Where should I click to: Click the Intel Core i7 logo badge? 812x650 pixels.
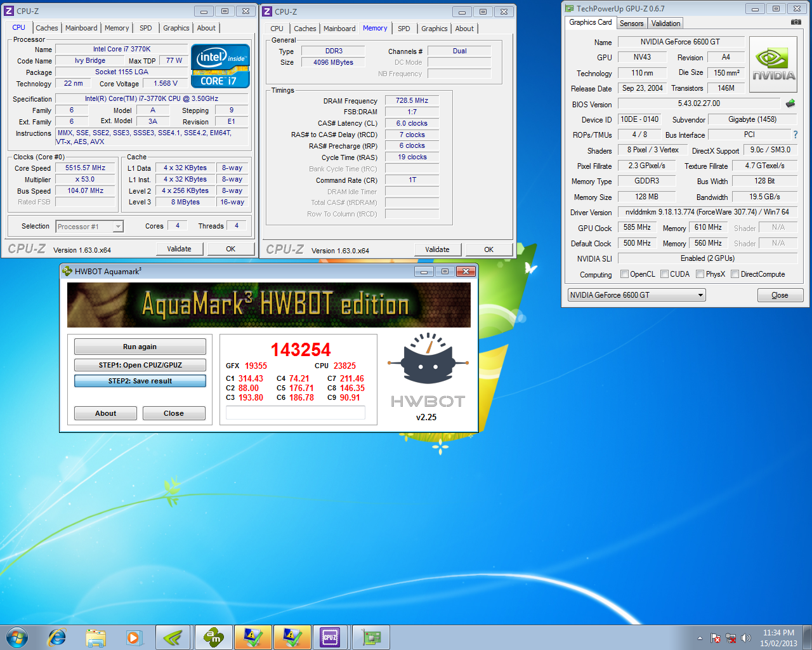(x=220, y=66)
